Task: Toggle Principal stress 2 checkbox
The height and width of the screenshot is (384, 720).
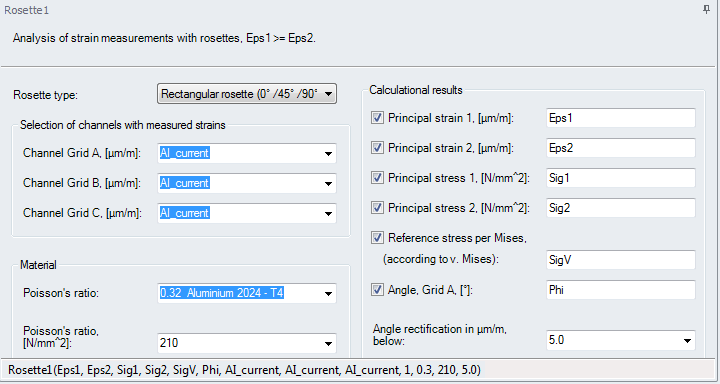Action: [x=377, y=208]
